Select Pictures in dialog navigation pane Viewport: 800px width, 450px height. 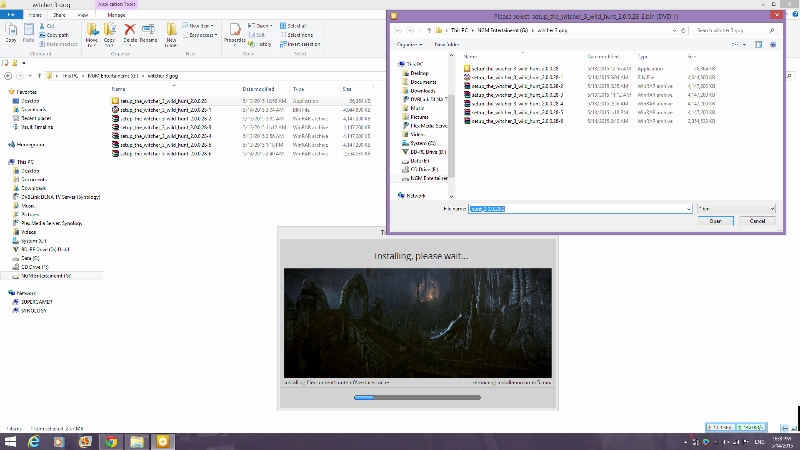[x=419, y=117]
